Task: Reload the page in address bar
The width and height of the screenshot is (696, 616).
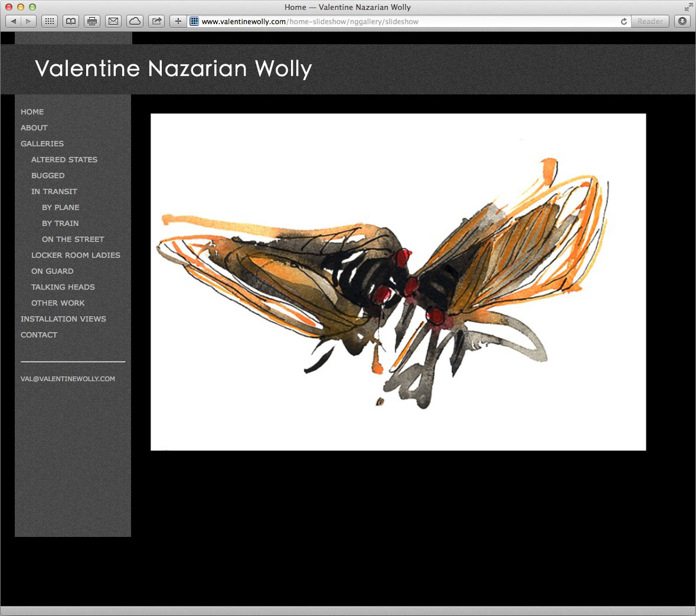Action: (623, 21)
